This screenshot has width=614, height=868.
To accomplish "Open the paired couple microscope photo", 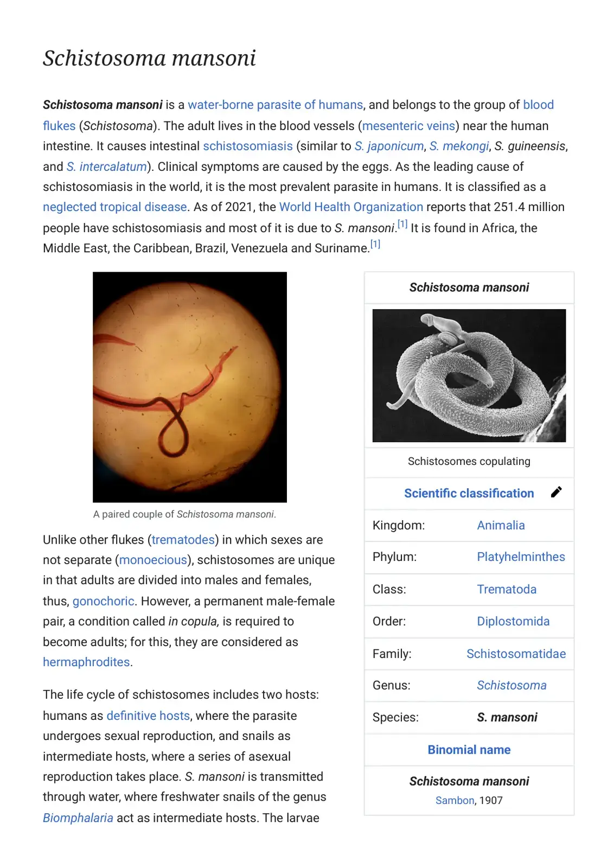I will 190,387.
